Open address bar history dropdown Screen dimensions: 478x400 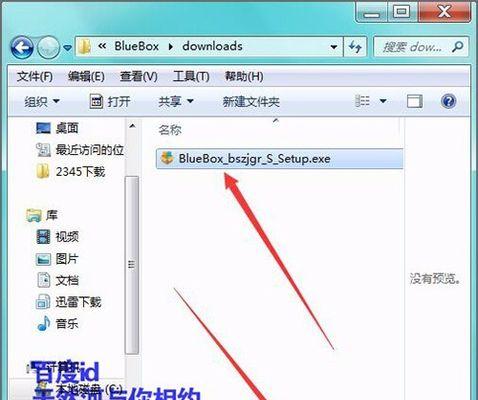pyautogui.click(x=334, y=47)
